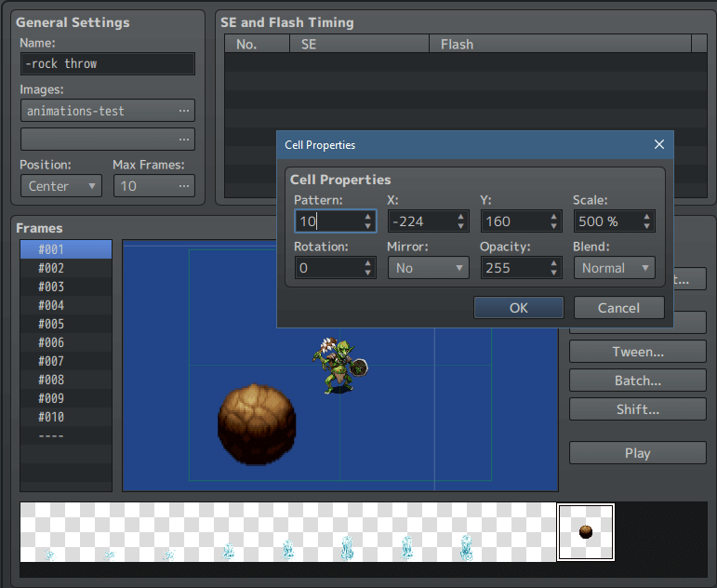Click the SE column header

pyautogui.click(x=359, y=45)
